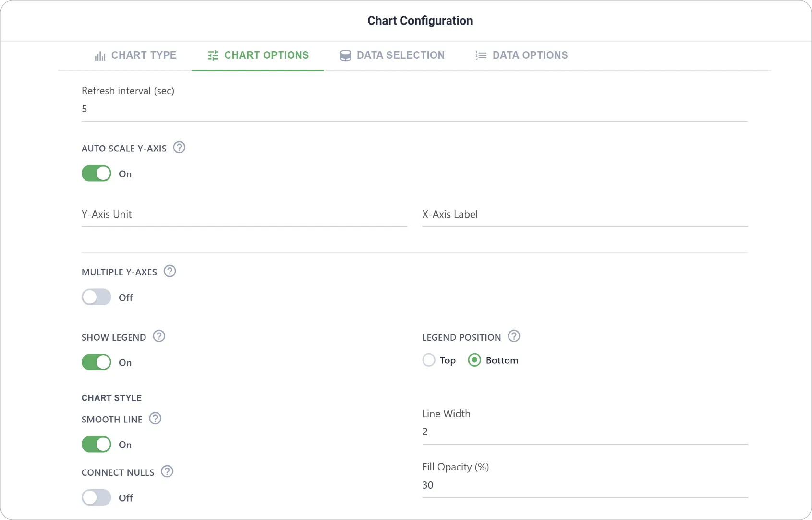Show help for Multiple Y-Axes
812x520 pixels.
coord(170,271)
